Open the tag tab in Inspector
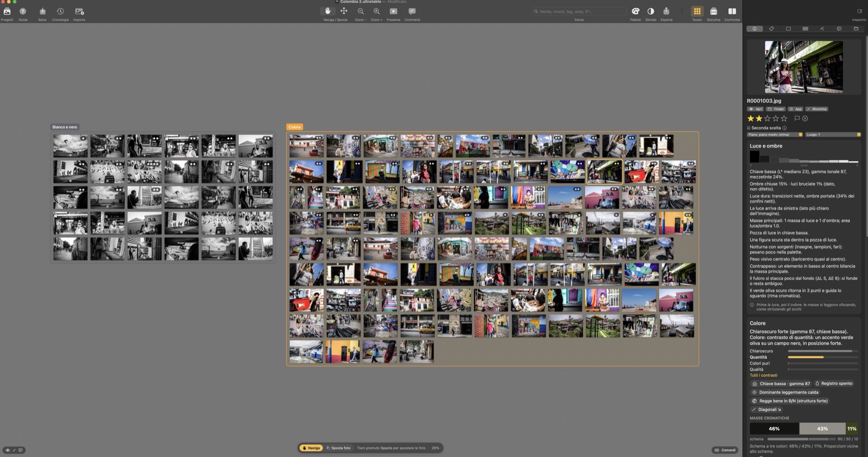 pos(771,29)
